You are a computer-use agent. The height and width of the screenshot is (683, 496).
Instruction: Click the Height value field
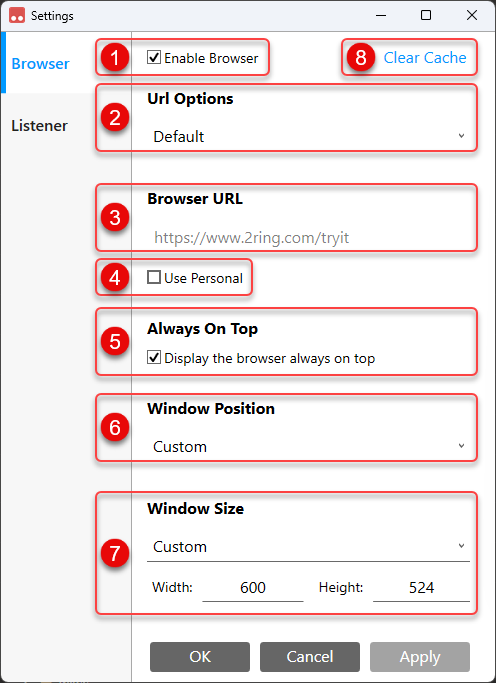pyautogui.click(x=421, y=588)
